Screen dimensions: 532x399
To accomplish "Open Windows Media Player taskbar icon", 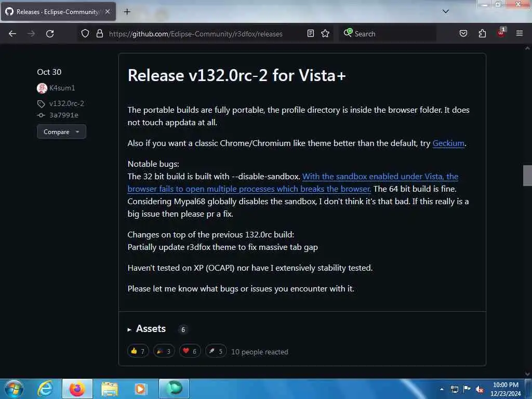I will 140,389.
